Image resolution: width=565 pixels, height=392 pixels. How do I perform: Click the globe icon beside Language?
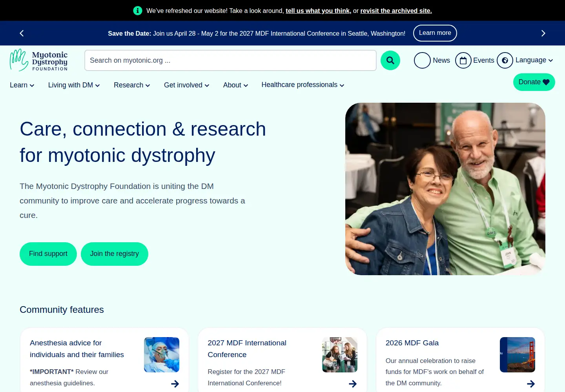click(505, 60)
